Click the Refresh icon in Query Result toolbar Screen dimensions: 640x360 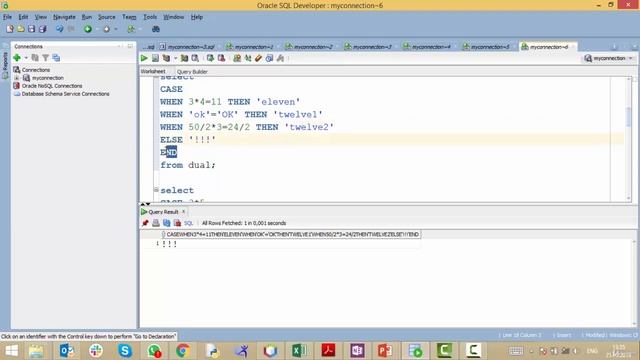(x=167, y=223)
